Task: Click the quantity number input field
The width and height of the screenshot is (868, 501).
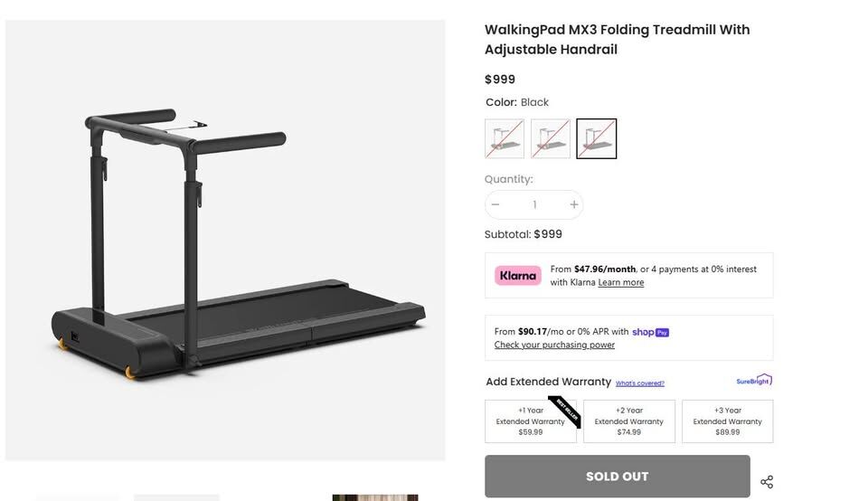Action: coord(534,204)
